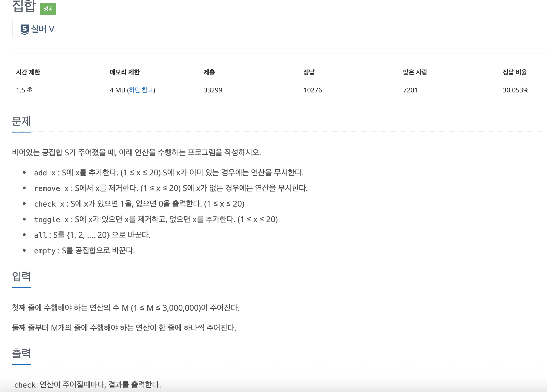
Task: Click the 'remove x' operation code
Action: point(51,188)
